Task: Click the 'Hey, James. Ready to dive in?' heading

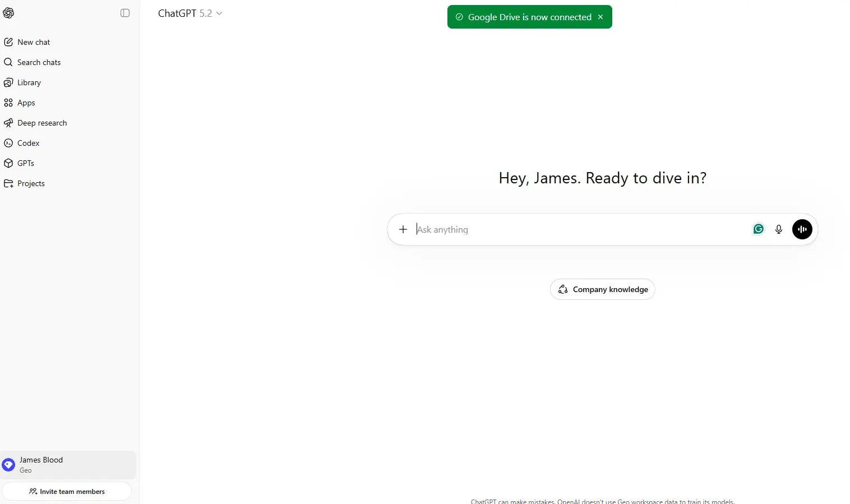Action: (603, 178)
